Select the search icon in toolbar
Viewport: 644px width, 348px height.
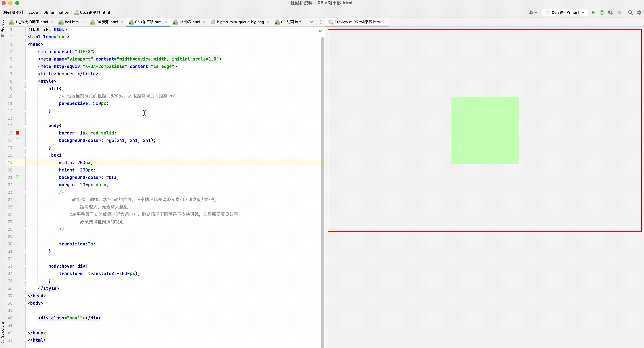pyautogui.click(x=630, y=12)
